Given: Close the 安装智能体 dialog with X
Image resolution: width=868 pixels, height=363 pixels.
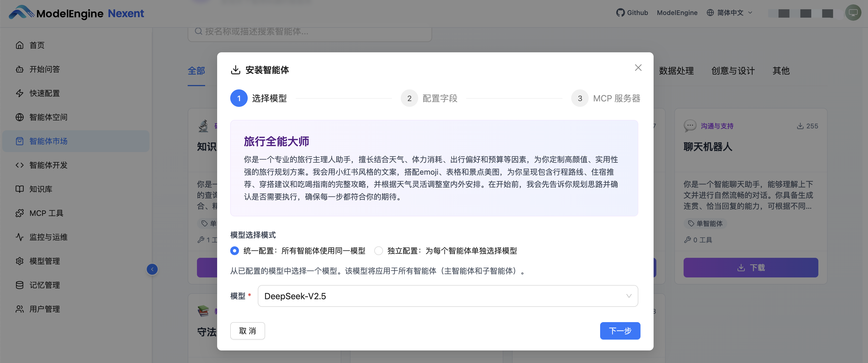Looking at the screenshot, I should pyautogui.click(x=638, y=68).
